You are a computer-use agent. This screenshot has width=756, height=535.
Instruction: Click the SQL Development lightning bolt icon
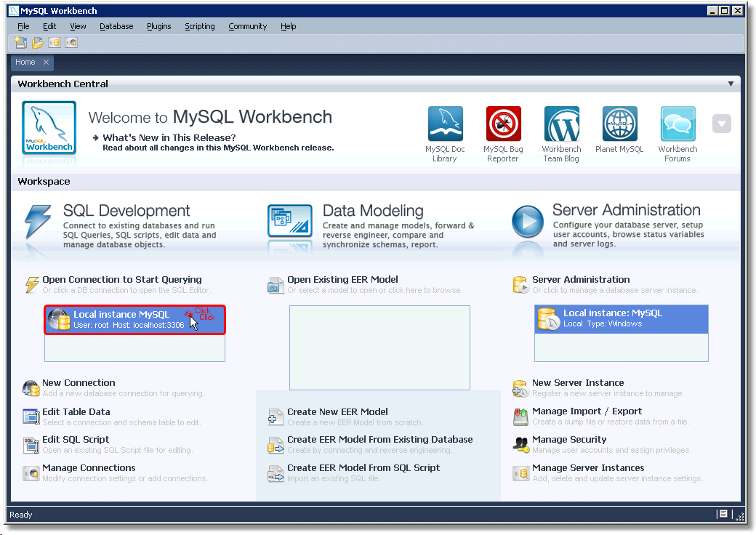(38, 222)
